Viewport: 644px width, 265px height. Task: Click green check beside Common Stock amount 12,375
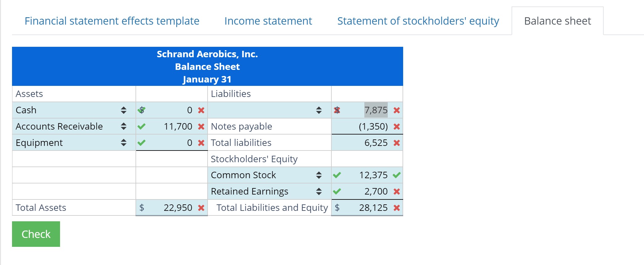pyautogui.click(x=397, y=175)
